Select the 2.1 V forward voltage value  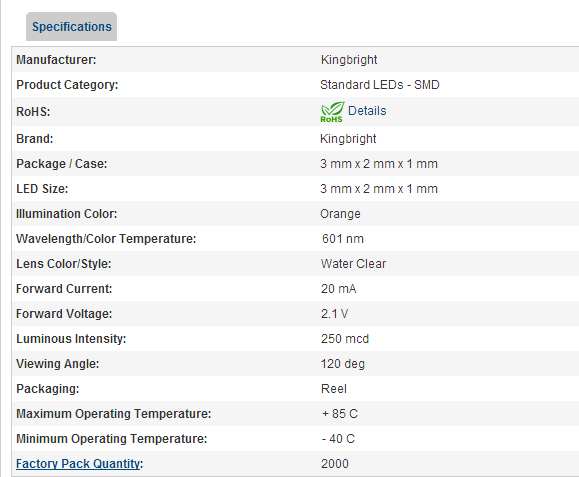[335, 314]
